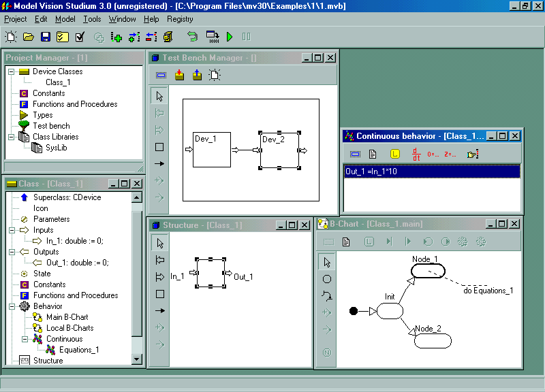Image resolution: width=545 pixels, height=392 pixels.
Task: Click the yellow L icon in Continuous behavior
Action: click(395, 154)
